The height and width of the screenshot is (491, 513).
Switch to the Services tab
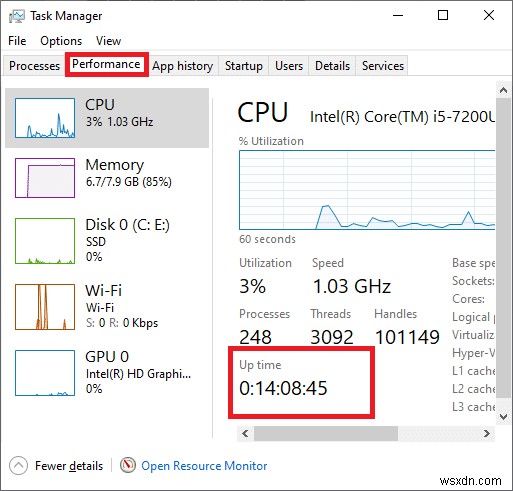(383, 66)
